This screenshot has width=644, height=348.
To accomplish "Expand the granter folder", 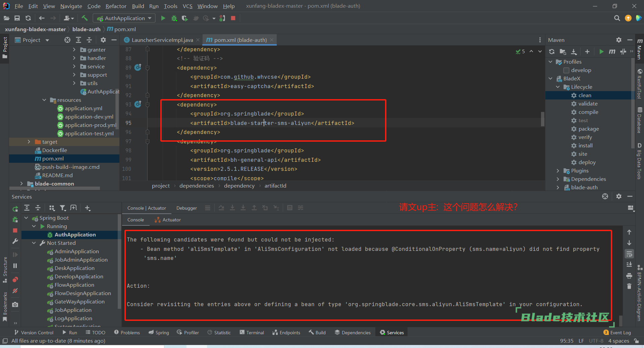I will click(x=74, y=50).
